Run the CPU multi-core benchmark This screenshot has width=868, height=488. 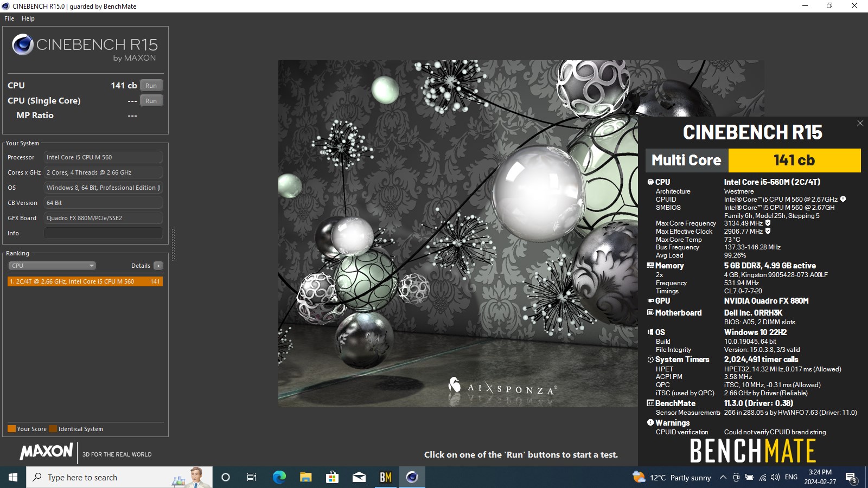151,86
